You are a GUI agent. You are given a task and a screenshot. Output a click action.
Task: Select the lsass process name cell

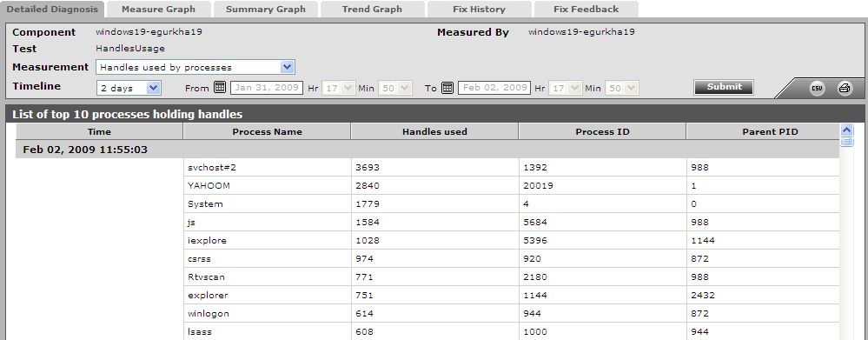pos(268,331)
